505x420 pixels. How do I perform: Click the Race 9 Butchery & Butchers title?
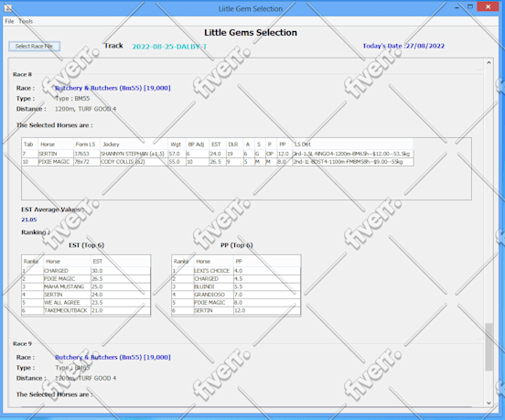click(x=113, y=357)
